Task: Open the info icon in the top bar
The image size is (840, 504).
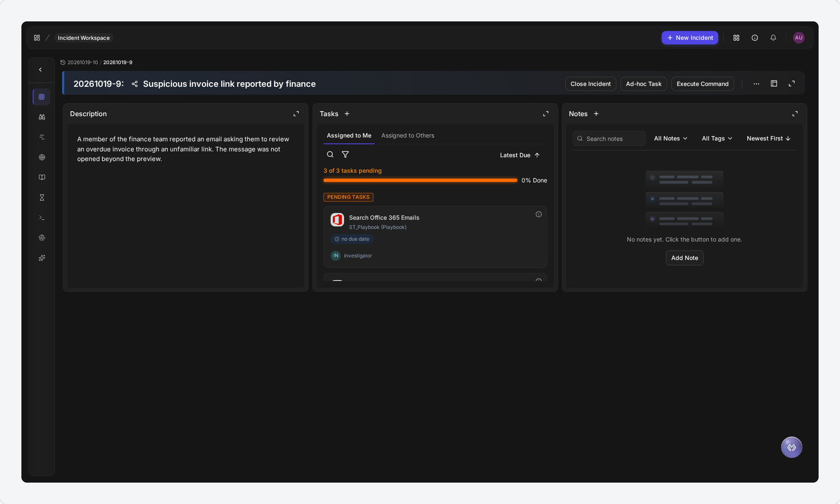Action: [x=755, y=38]
